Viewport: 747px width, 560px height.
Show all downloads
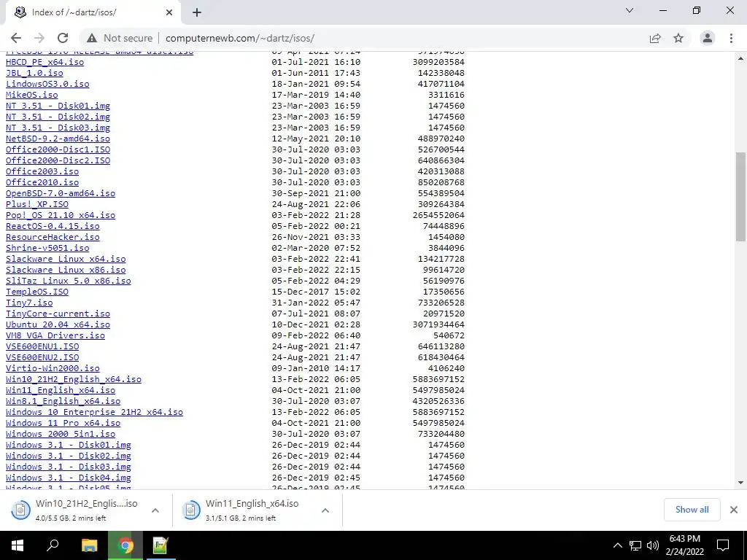(692, 510)
